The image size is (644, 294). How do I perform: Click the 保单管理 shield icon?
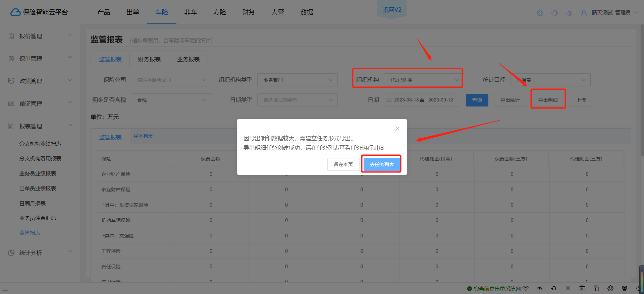11,59
